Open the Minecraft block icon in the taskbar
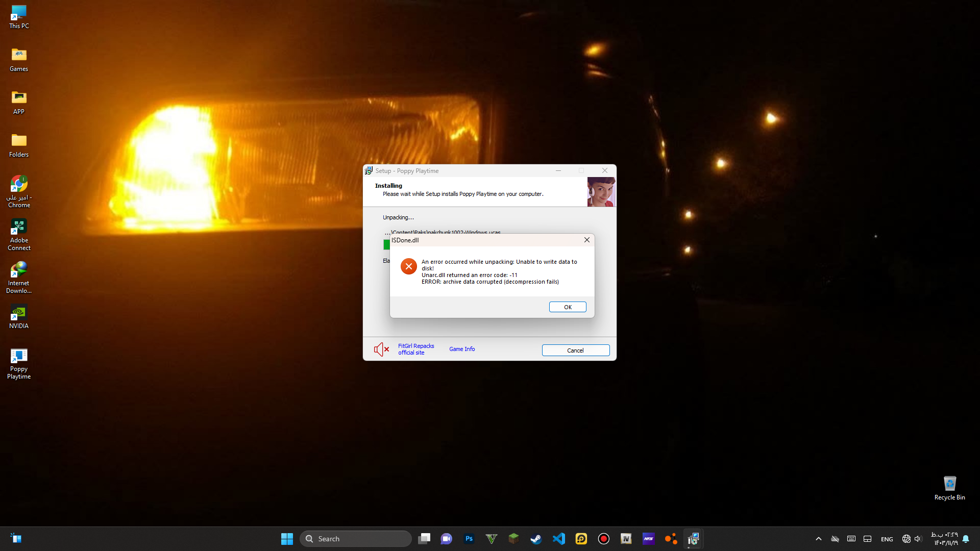The width and height of the screenshot is (980, 551). [513, 539]
